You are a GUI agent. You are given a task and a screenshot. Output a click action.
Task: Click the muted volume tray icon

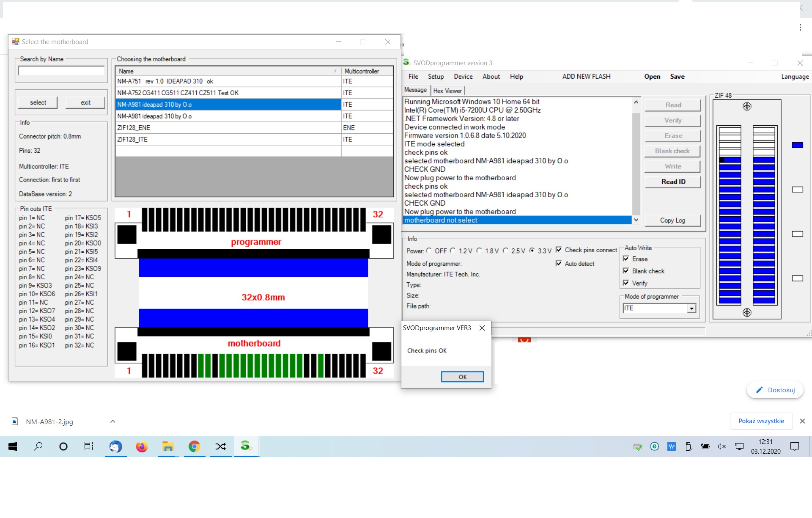(722, 446)
